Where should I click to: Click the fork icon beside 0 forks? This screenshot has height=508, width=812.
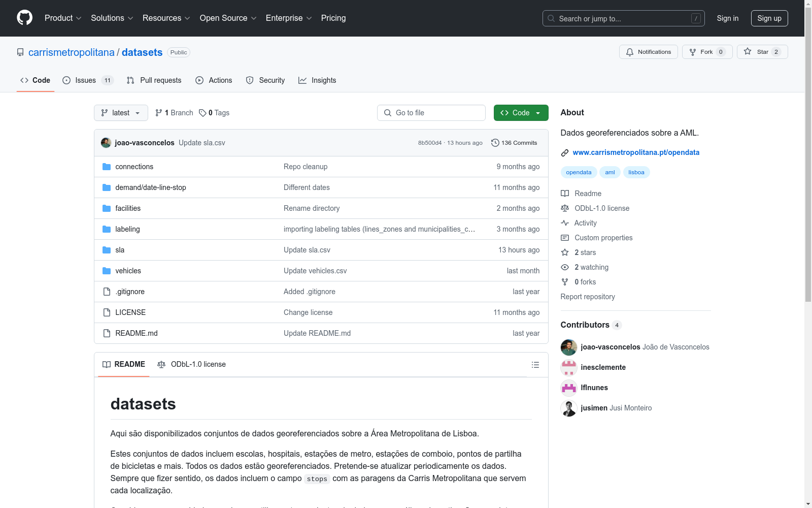(565, 282)
